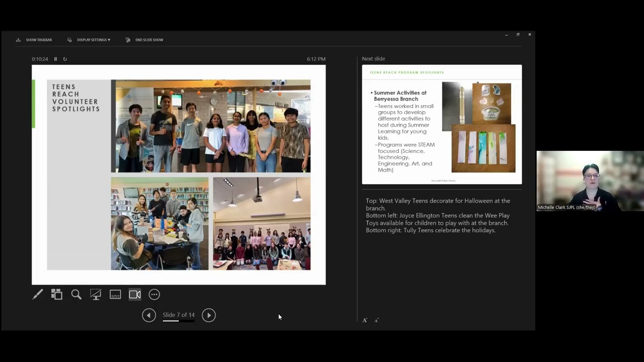644x362 pixels.
Task: Click the current slide view
Action: [179, 175]
